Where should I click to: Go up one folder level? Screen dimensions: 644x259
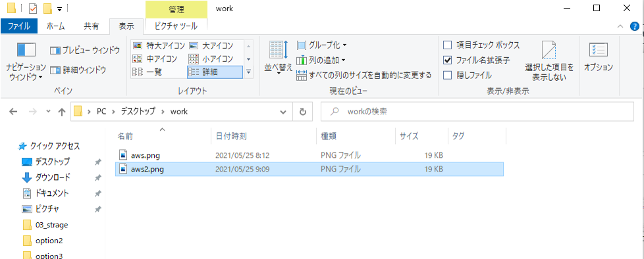point(62,112)
